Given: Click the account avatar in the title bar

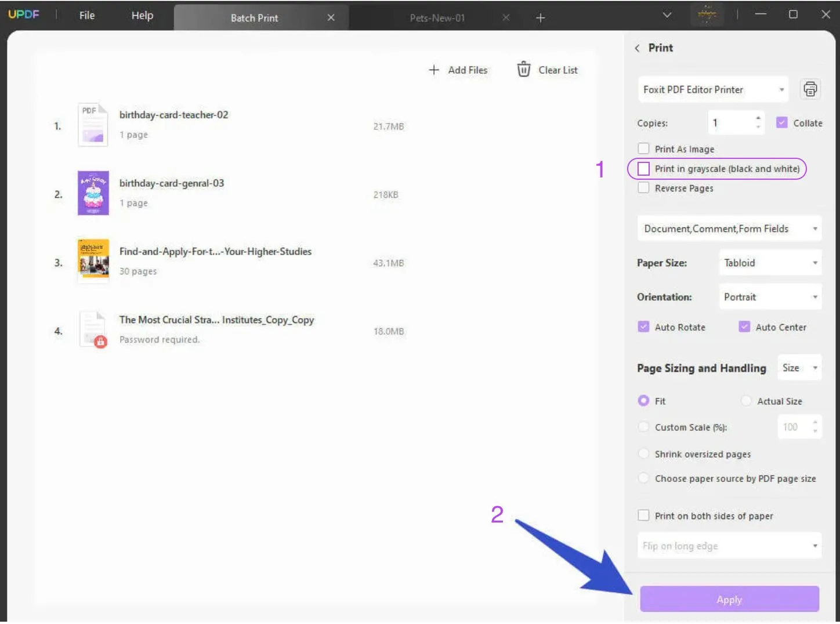Looking at the screenshot, I should tap(707, 14).
